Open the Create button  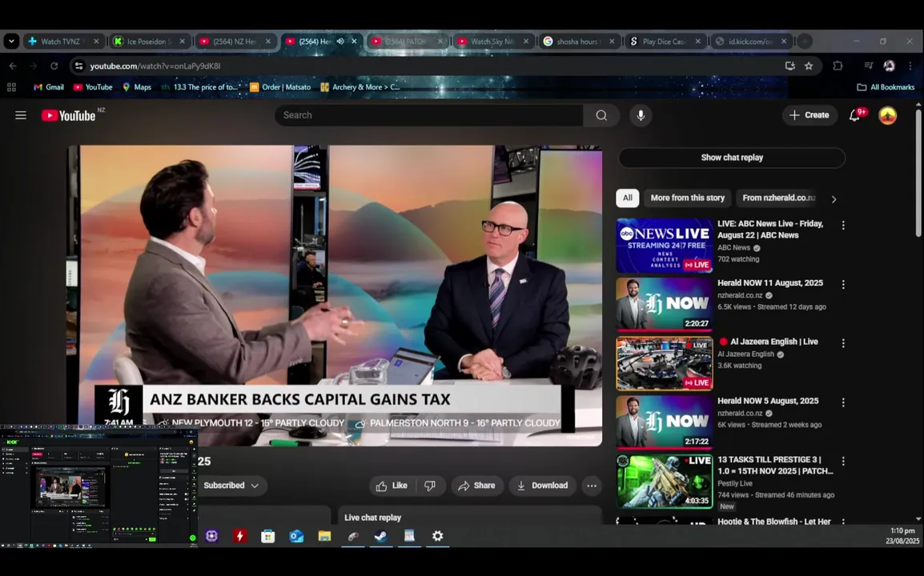tap(810, 115)
